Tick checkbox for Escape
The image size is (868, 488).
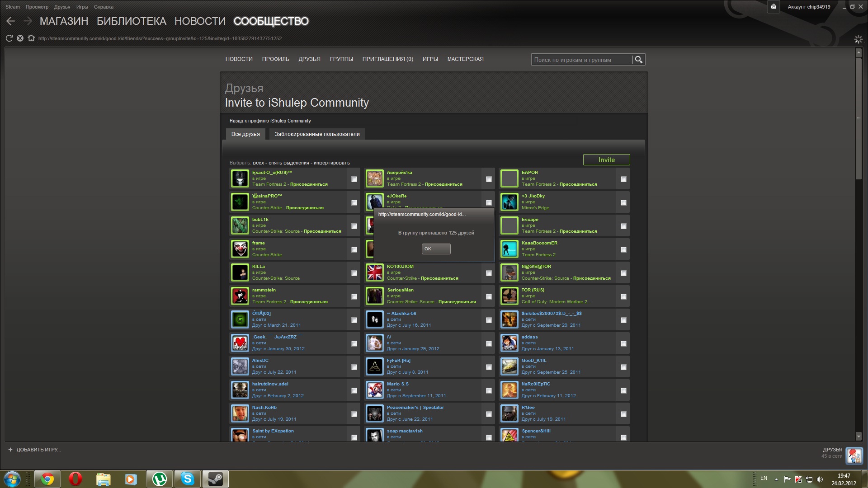point(623,226)
